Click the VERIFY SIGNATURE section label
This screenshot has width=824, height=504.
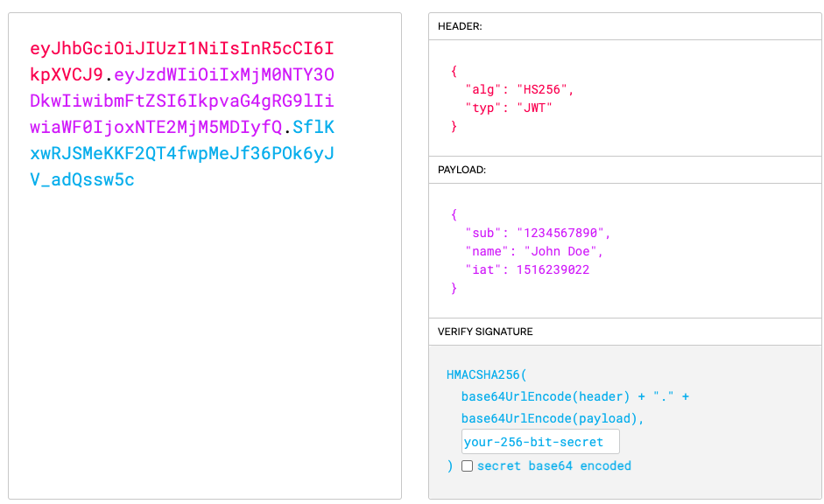[x=485, y=332]
